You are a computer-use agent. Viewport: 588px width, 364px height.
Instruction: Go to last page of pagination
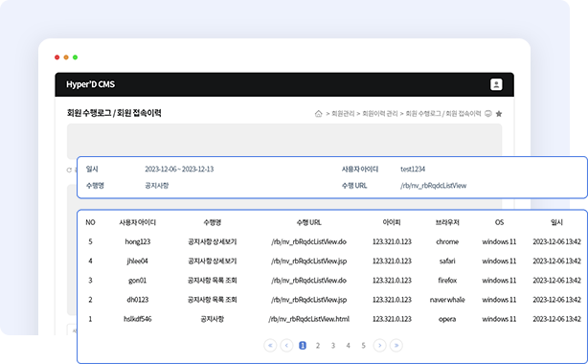[396, 345]
